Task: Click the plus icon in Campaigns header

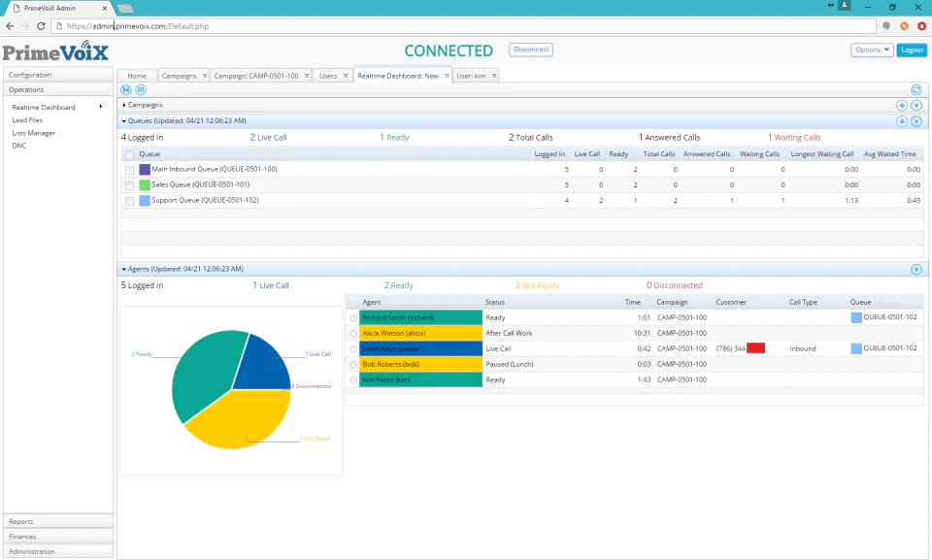Action: [x=902, y=105]
